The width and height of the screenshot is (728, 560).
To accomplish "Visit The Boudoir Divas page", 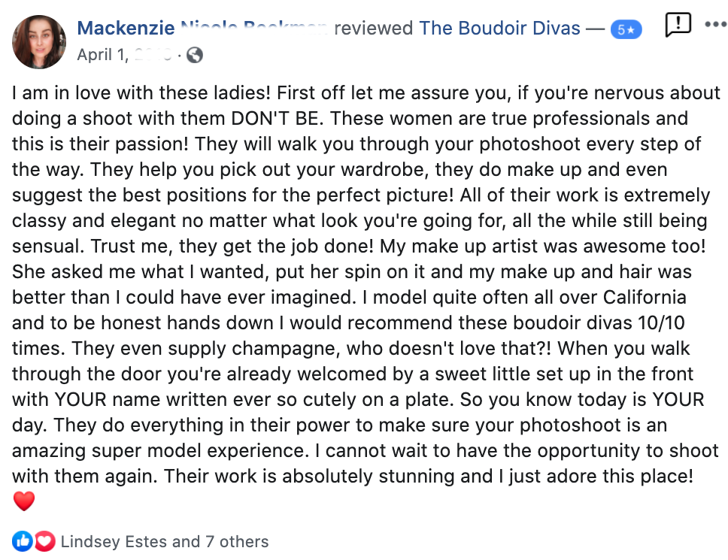I will pos(499,29).
